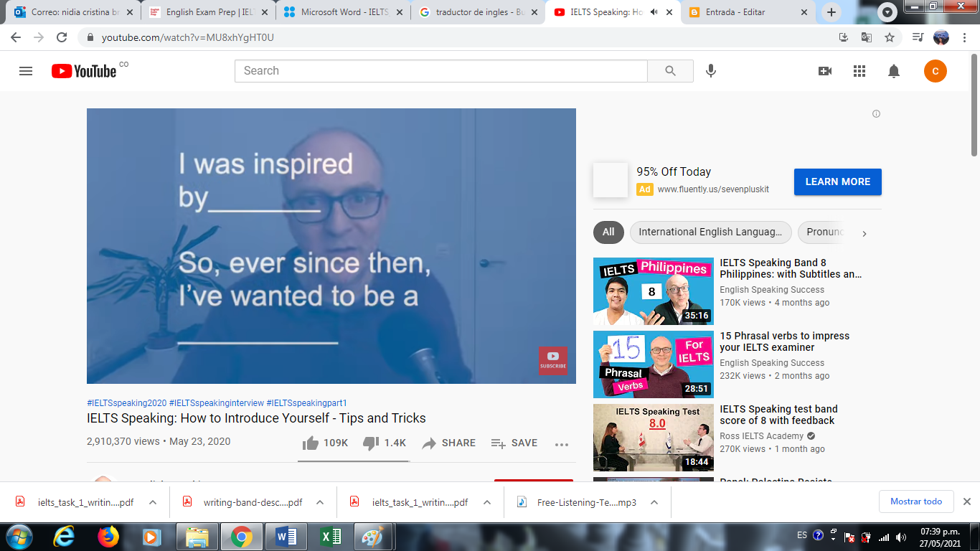Mute the IELTS Speaking tab audio icon
Viewport: 980px width, 551px height.
click(x=654, y=12)
